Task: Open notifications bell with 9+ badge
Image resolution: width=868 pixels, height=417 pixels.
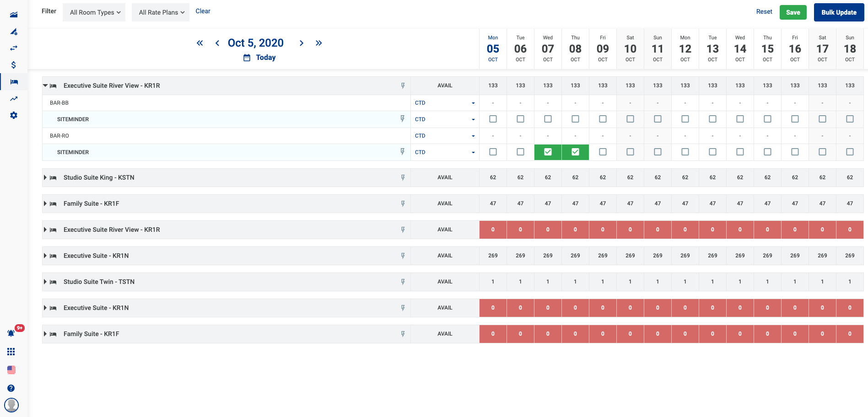Action: (x=11, y=333)
